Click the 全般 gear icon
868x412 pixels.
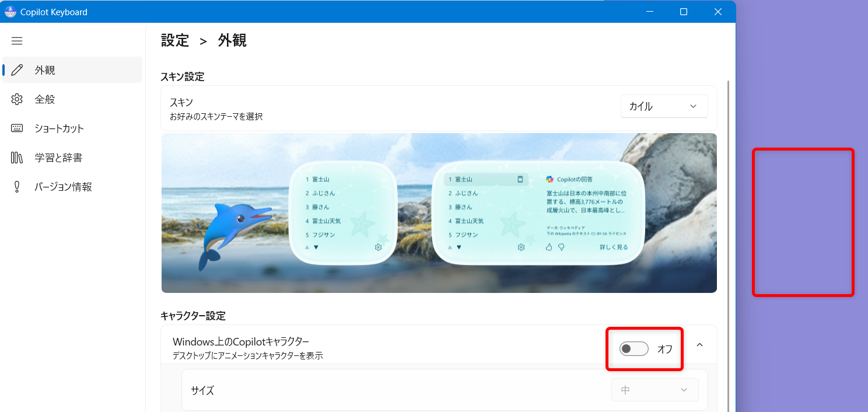(17, 99)
